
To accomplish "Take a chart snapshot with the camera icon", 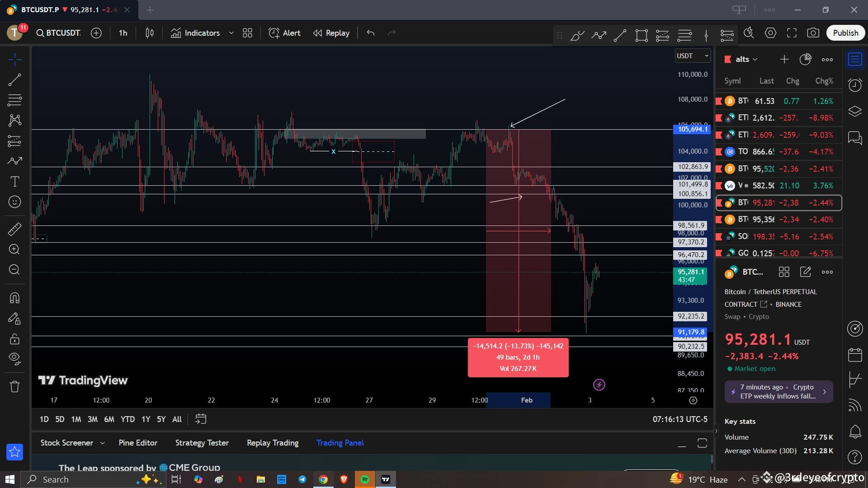I will [813, 33].
